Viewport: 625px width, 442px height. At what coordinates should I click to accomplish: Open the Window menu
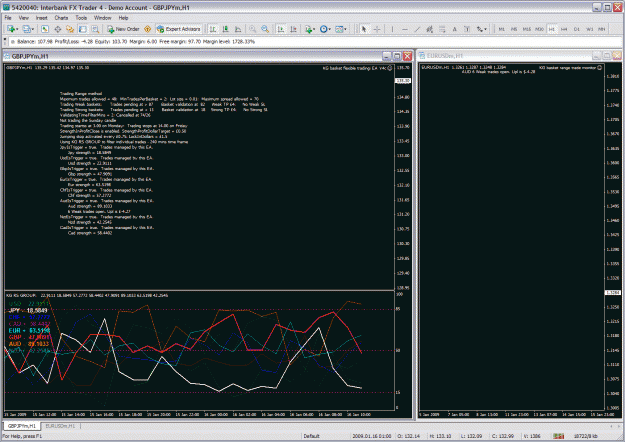(x=102, y=18)
